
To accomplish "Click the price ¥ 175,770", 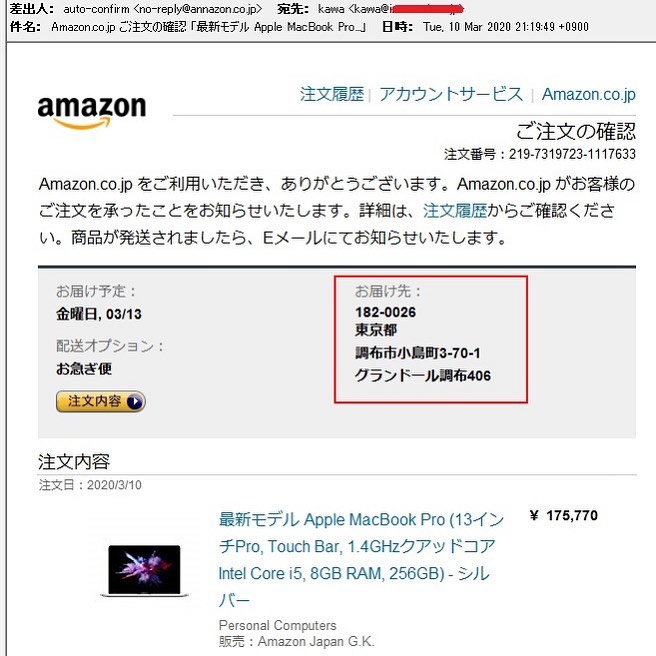I will click(x=564, y=515).
